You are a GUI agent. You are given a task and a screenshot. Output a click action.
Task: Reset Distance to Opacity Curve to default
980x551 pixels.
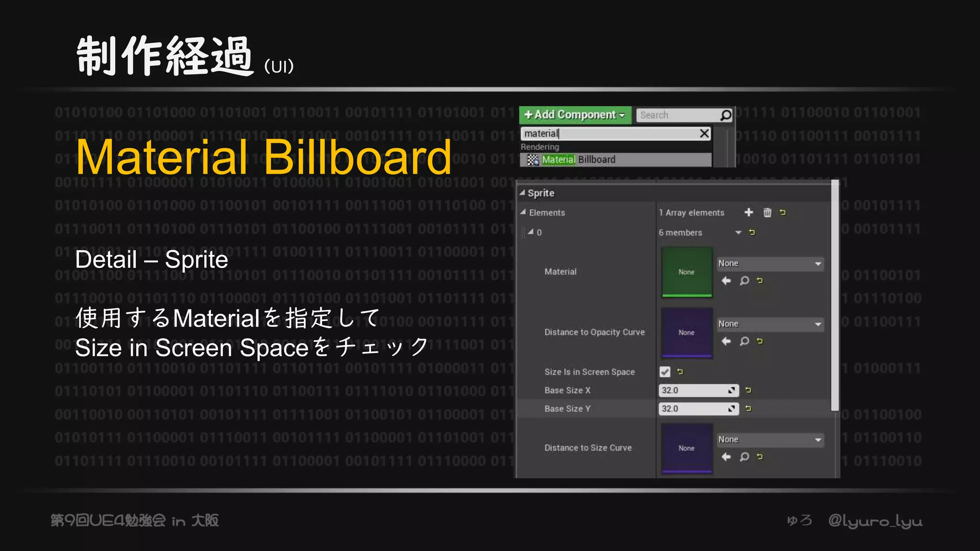tap(760, 342)
